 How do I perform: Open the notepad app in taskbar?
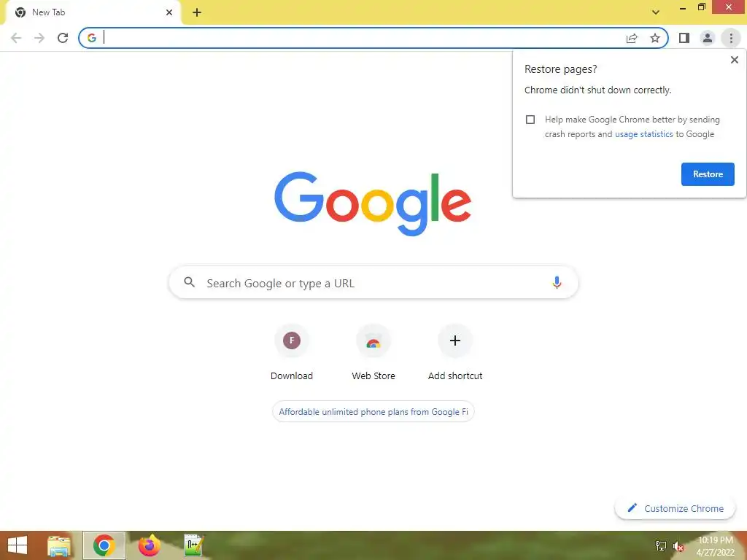click(x=194, y=545)
